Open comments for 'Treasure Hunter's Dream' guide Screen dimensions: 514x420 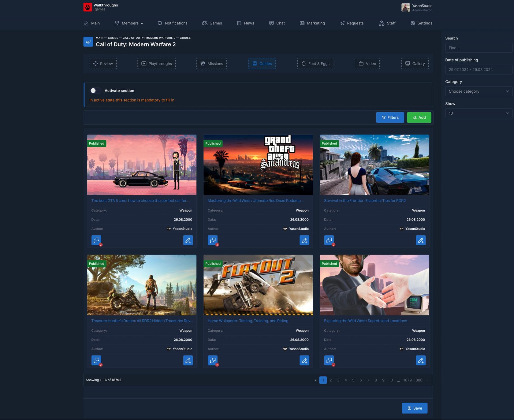tap(96, 360)
